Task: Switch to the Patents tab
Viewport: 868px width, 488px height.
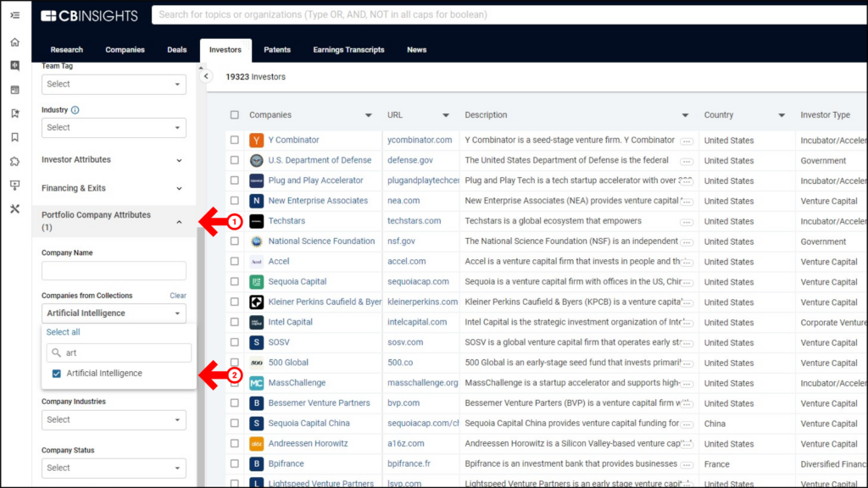Action: pyautogui.click(x=277, y=50)
